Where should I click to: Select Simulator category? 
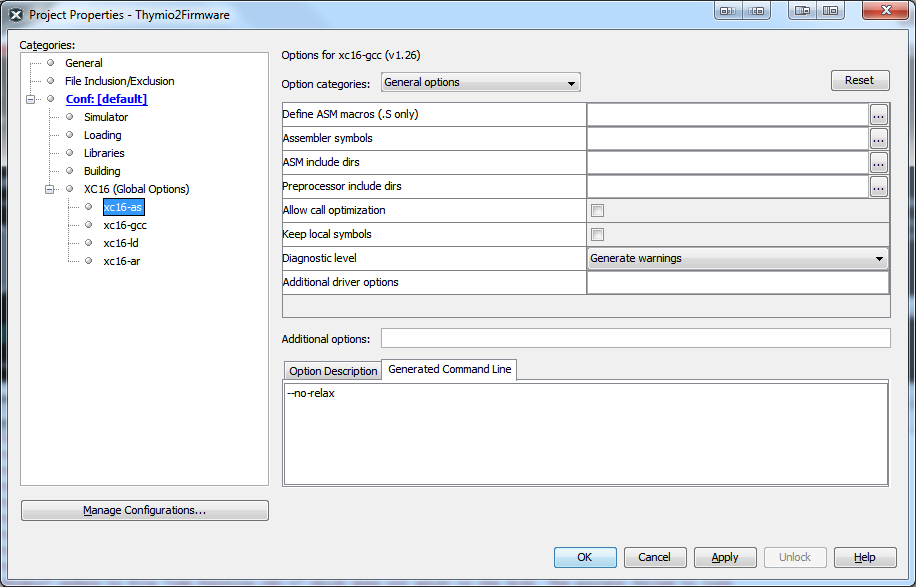[x=106, y=117]
